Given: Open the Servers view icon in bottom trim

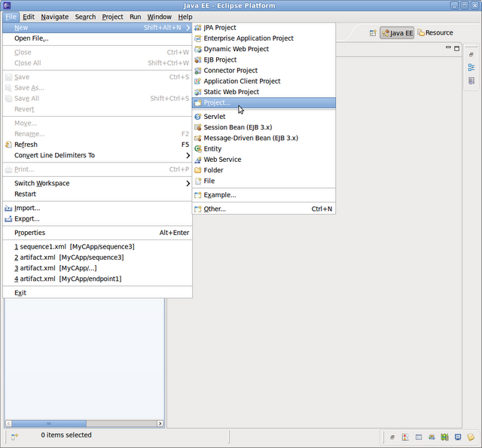Looking at the screenshot, I should tap(432, 437).
